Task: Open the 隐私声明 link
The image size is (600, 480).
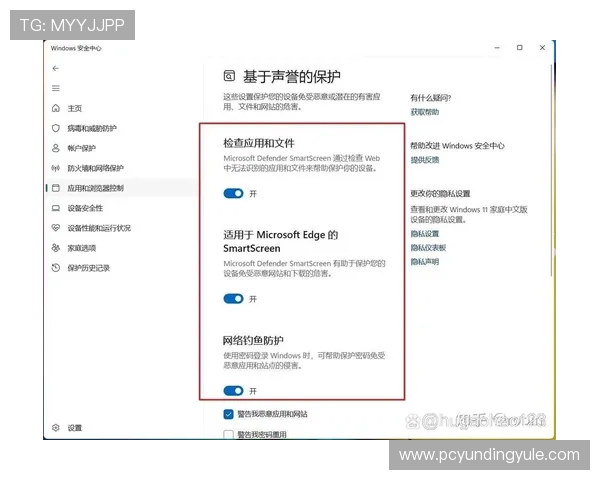Action: pos(425,261)
